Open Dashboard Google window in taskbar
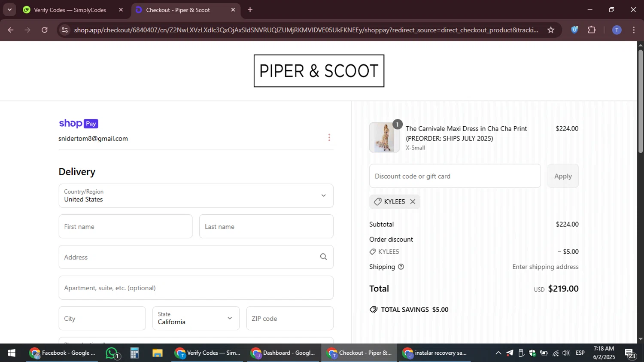 (x=284, y=353)
